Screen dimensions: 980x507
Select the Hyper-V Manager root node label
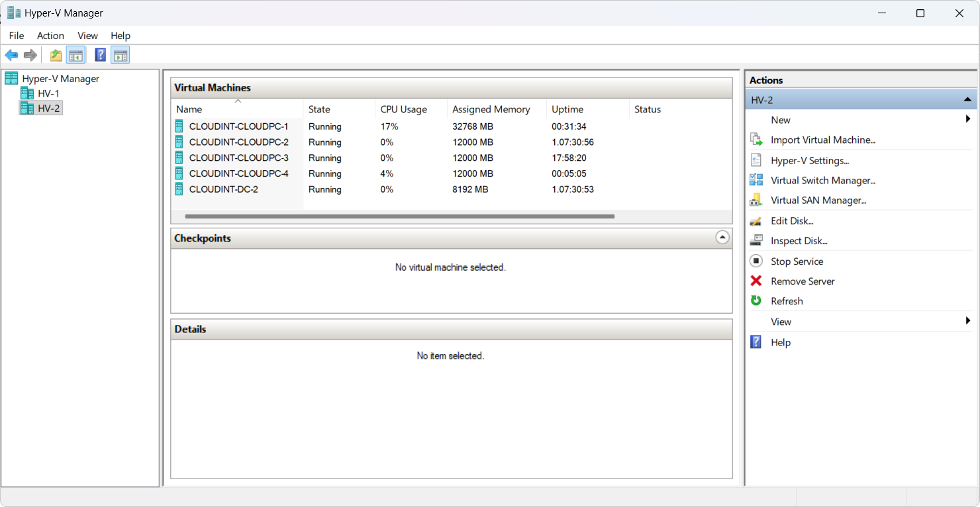(x=61, y=78)
